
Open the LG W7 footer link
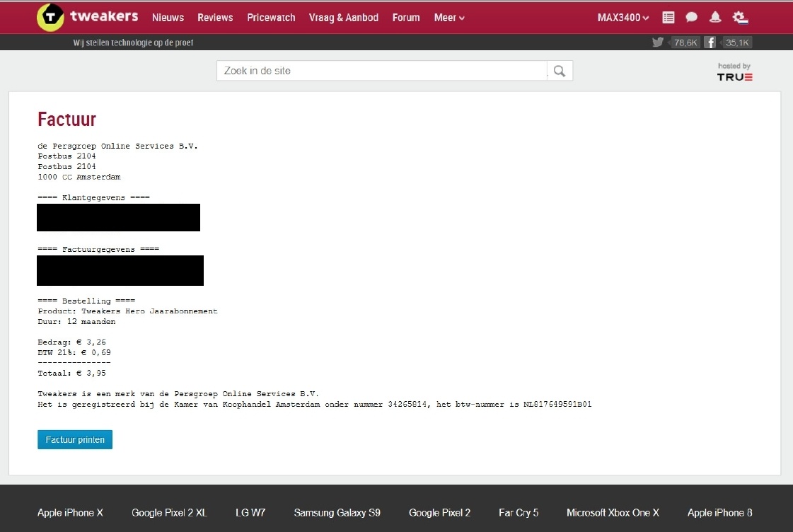(x=250, y=513)
